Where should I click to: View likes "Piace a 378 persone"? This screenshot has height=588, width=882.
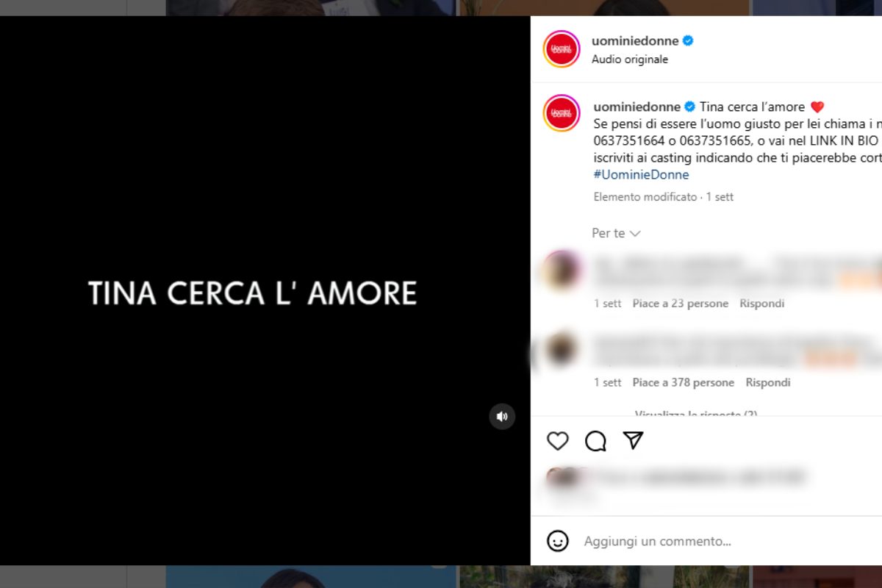[684, 383]
